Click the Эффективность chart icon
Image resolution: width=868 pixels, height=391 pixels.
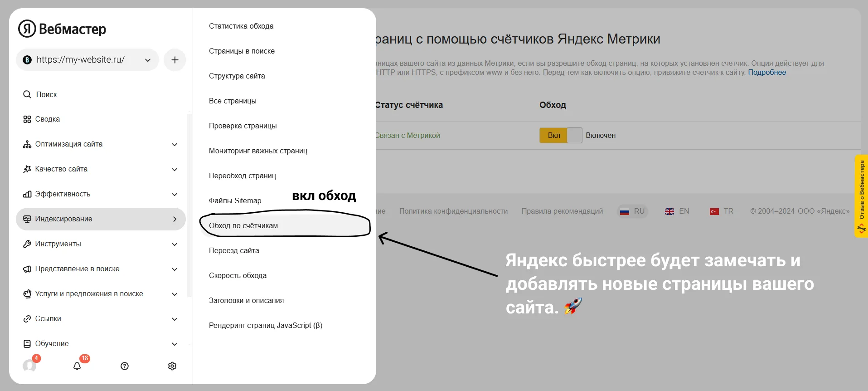point(27,194)
